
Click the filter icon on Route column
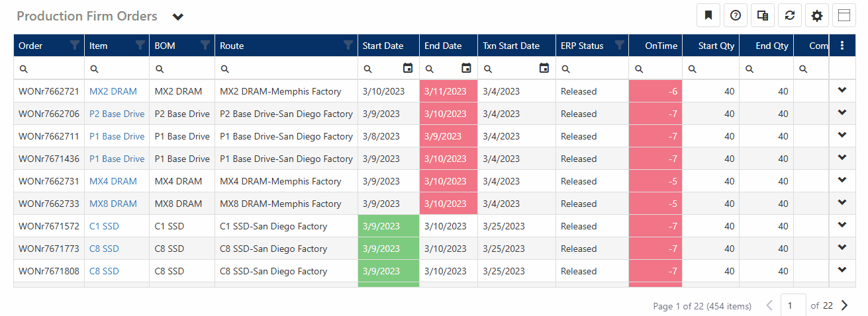pyautogui.click(x=348, y=46)
